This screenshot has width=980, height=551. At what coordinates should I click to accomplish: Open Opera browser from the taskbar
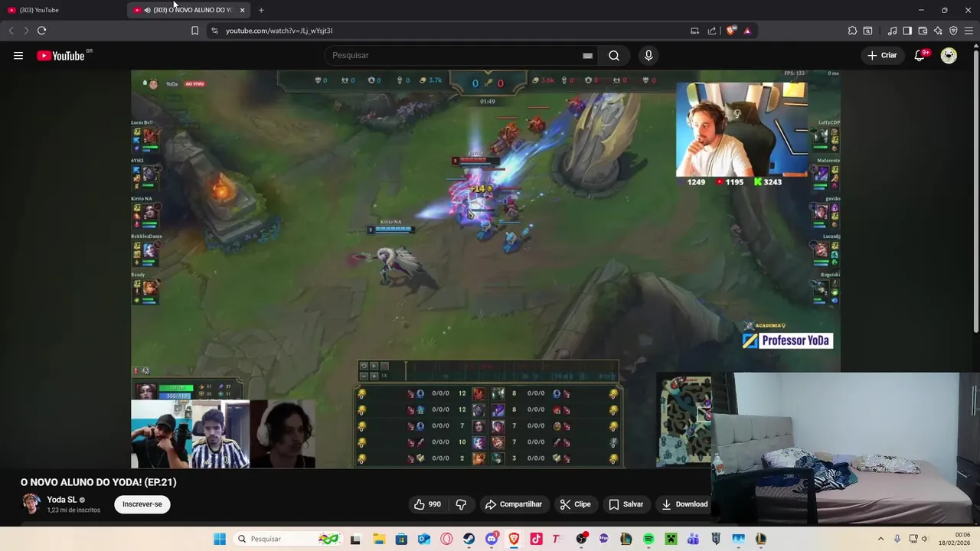446,539
